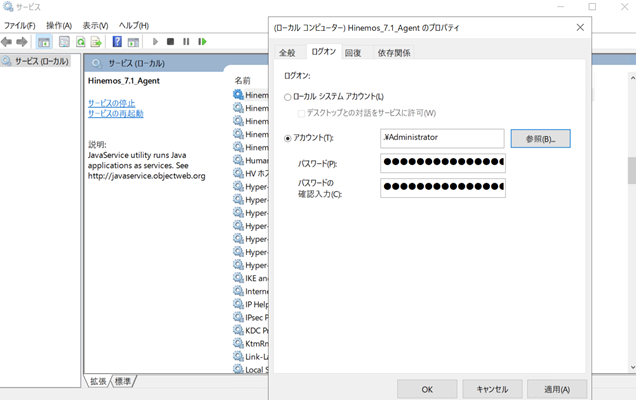Click the gear icon beside KDC service
The height and width of the screenshot is (400, 636).
coord(238,330)
